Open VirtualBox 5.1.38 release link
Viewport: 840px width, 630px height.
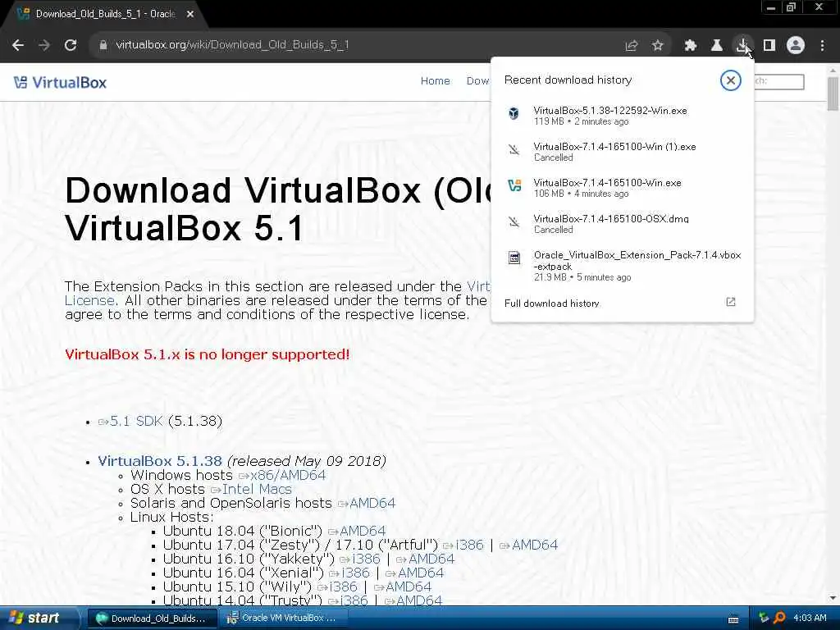(160, 461)
